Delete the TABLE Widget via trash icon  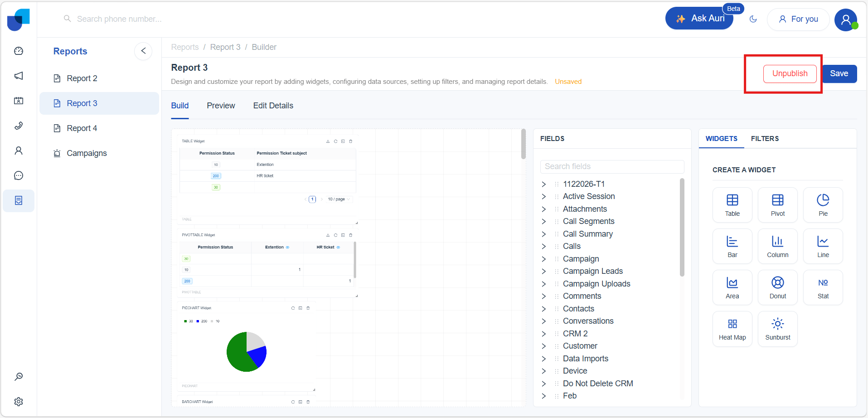pos(350,141)
